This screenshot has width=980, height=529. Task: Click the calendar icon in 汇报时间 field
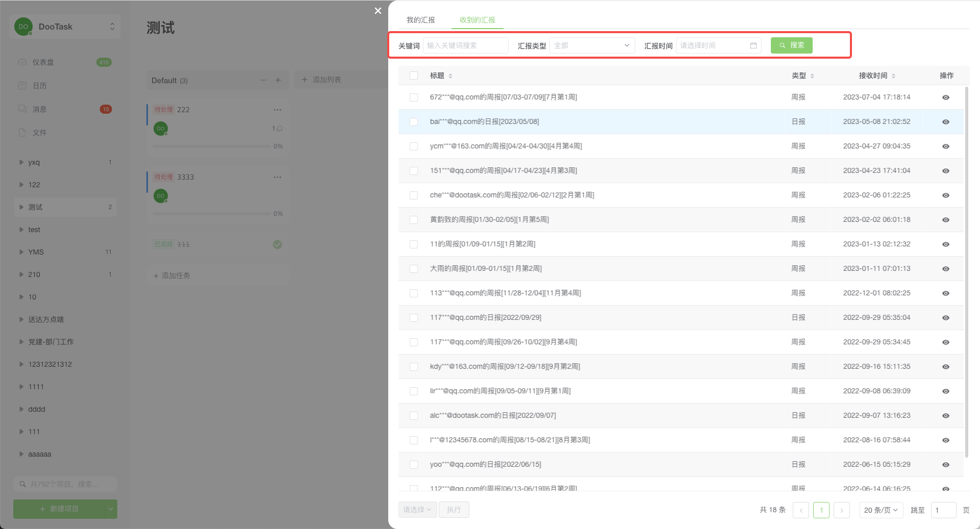(x=753, y=45)
